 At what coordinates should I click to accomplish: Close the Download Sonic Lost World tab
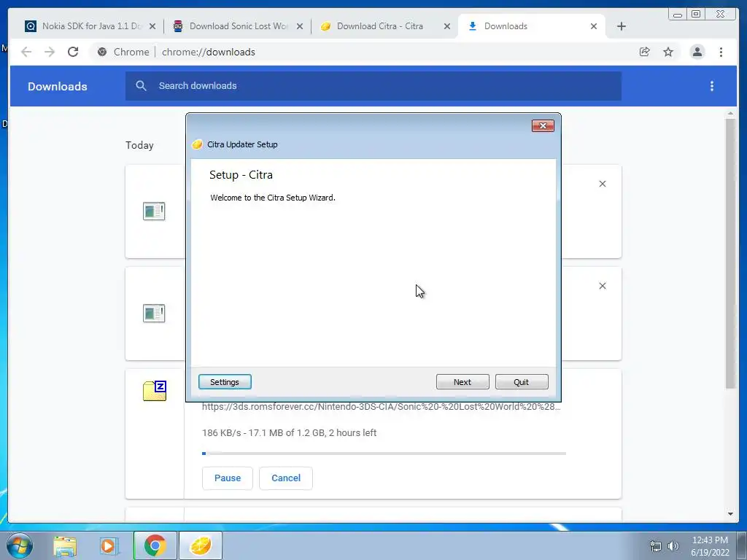coord(300,27)
